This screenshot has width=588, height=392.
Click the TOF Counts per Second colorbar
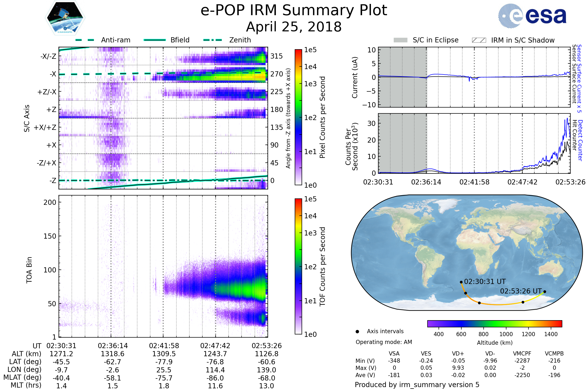click(298, 267)
